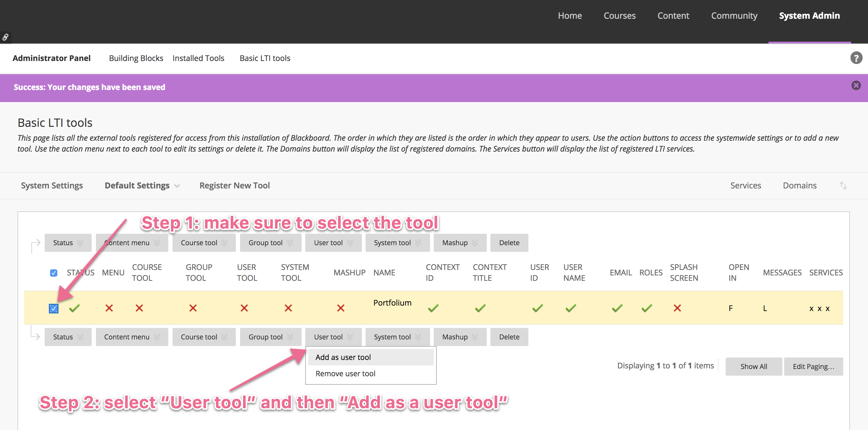Click the help question mark icon
The image size is (868, 430).
856,58
